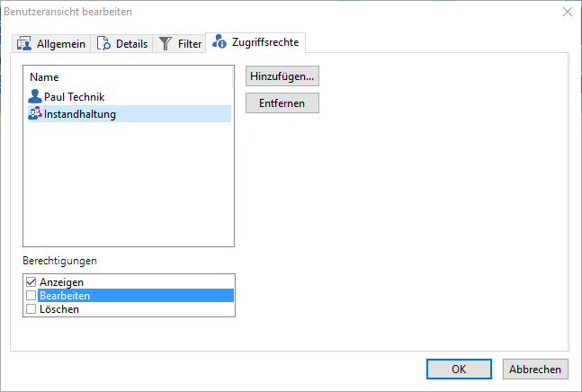Tick the Löschen permission checkbox

pos(31,309)
